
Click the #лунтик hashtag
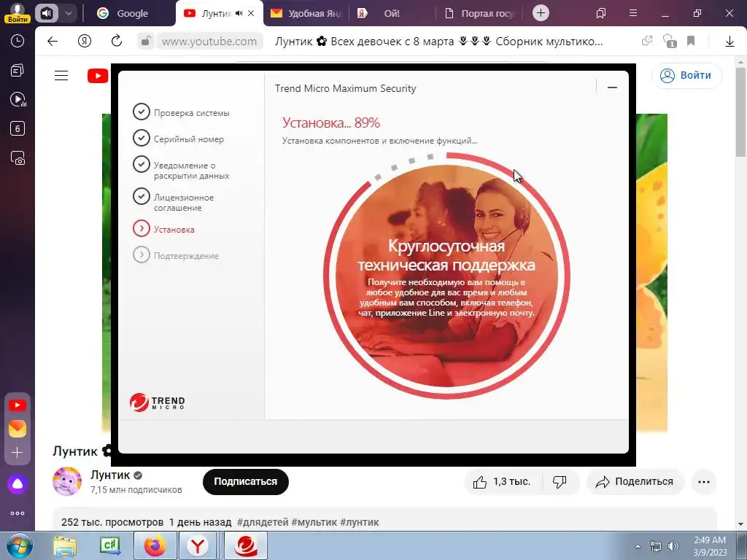click(360, 522)
